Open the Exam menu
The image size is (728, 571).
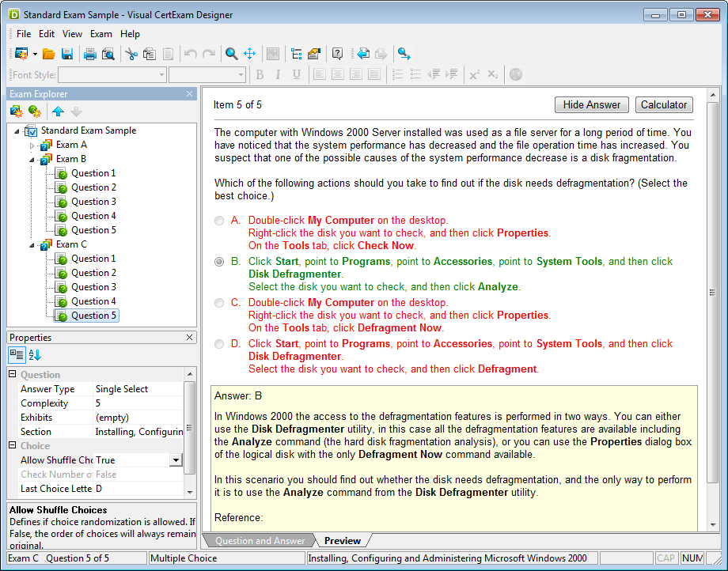100,34
